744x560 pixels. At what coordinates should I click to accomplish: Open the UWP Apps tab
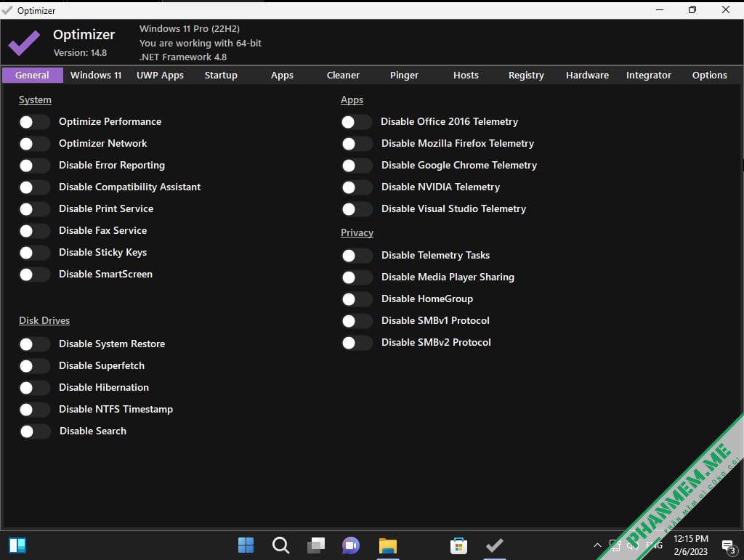pyautogui.click(x=160, y=76)
